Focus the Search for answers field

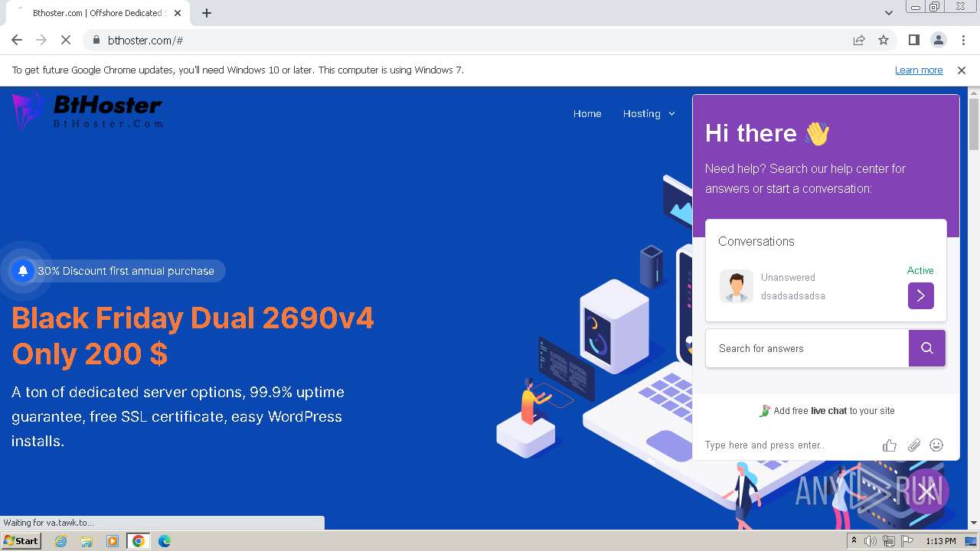pyautogui.click(x=807, y=348)
